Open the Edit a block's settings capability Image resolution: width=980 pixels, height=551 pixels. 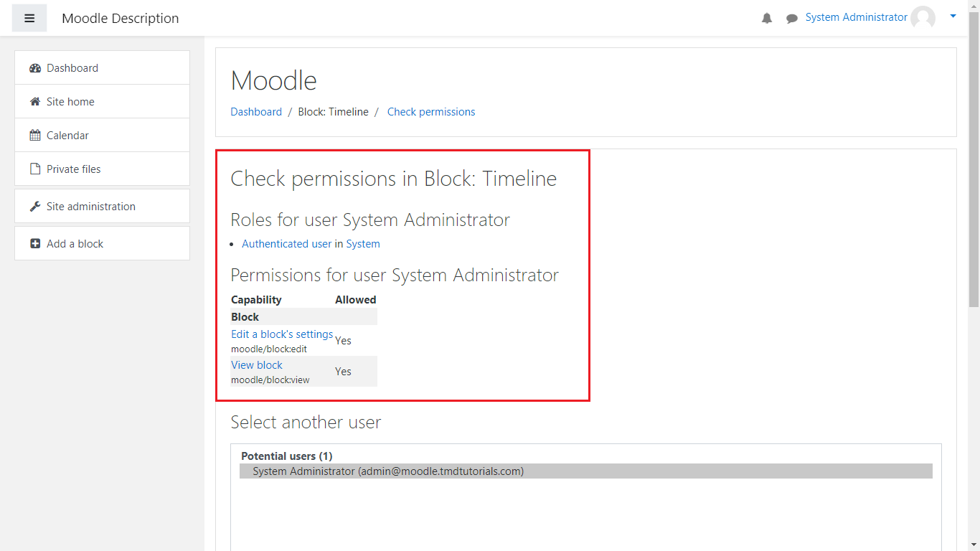pos(282,334)
